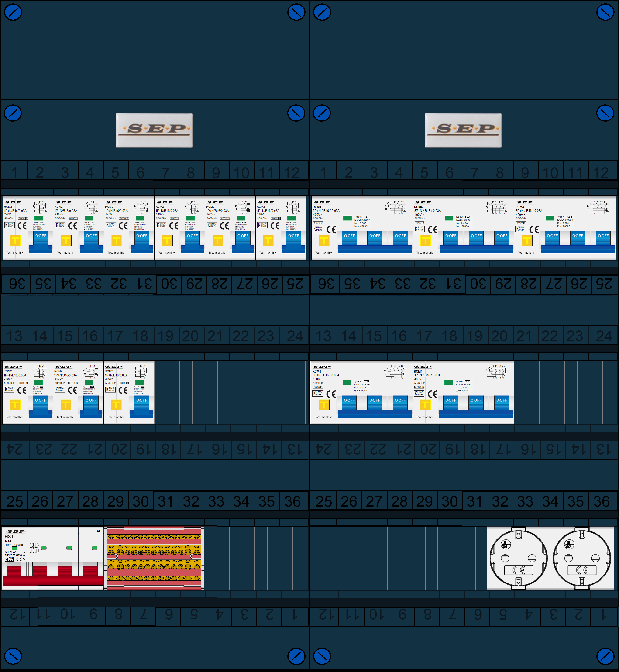The image size is (619, 672).
Task: Click upright number 30 label in right panel
Action: [x=450, y=502]
